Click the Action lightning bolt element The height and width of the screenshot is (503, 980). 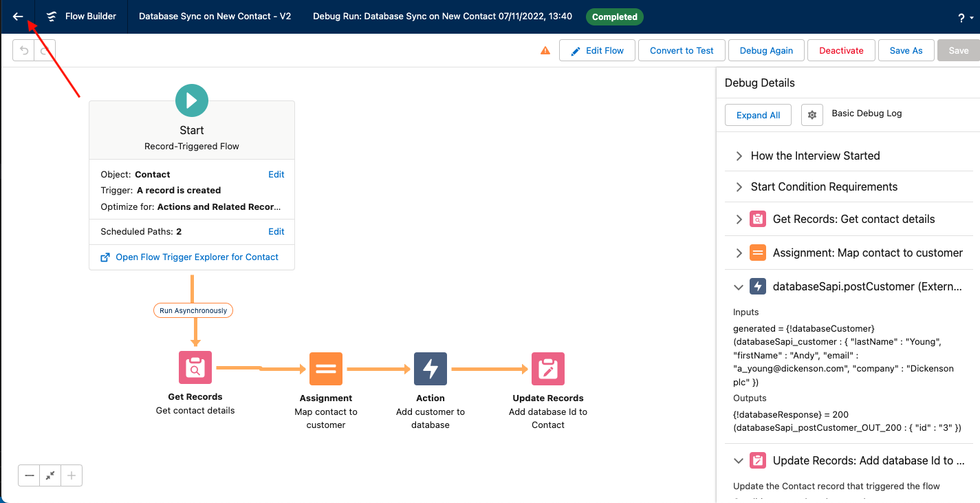431,369
